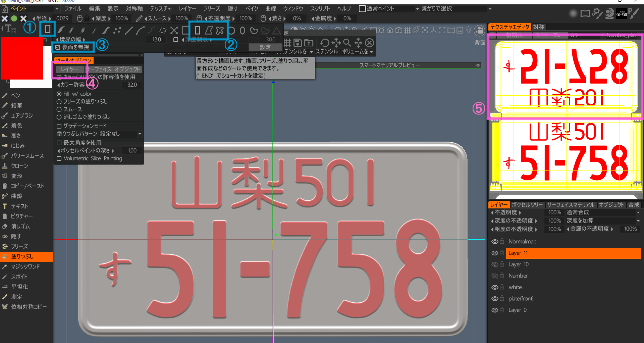Click the 設定 button
Screen dimensions: 644x343
coord(265,47)
